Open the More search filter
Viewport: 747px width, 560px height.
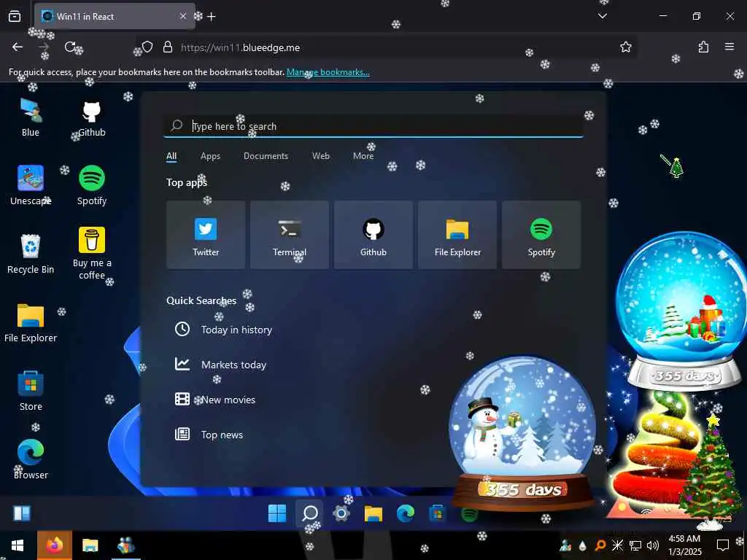[363, 156]
